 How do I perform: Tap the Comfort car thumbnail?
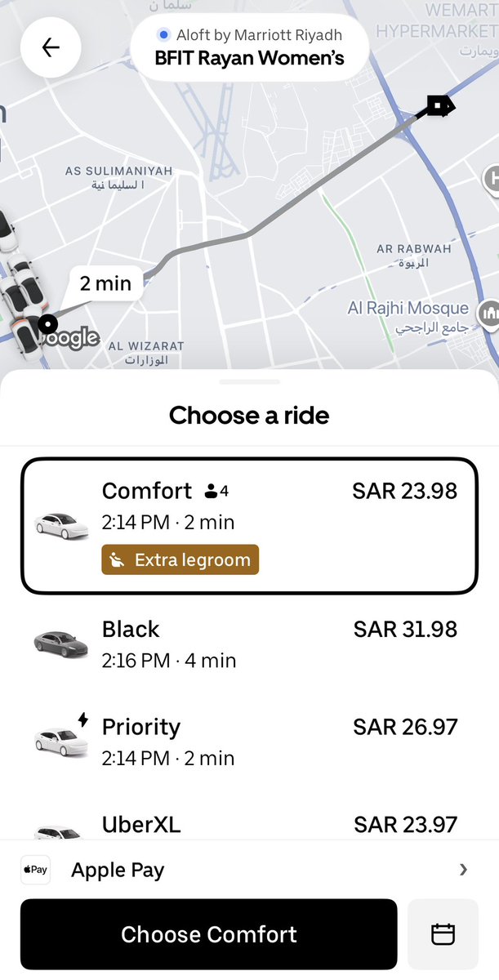[x=61, y=525]
